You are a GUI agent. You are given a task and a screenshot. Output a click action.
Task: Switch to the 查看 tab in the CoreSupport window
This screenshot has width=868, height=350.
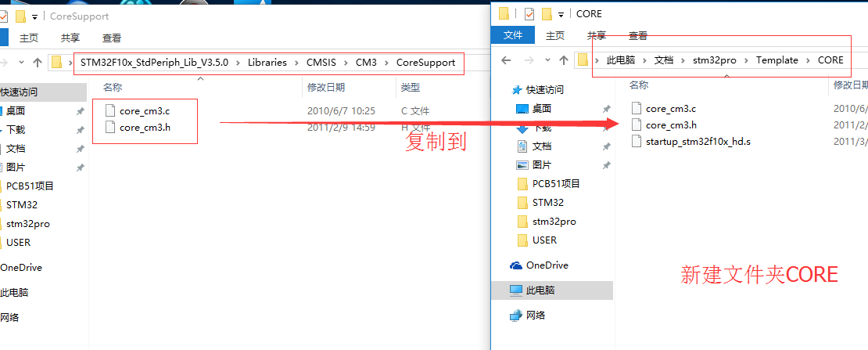point(112,38)
